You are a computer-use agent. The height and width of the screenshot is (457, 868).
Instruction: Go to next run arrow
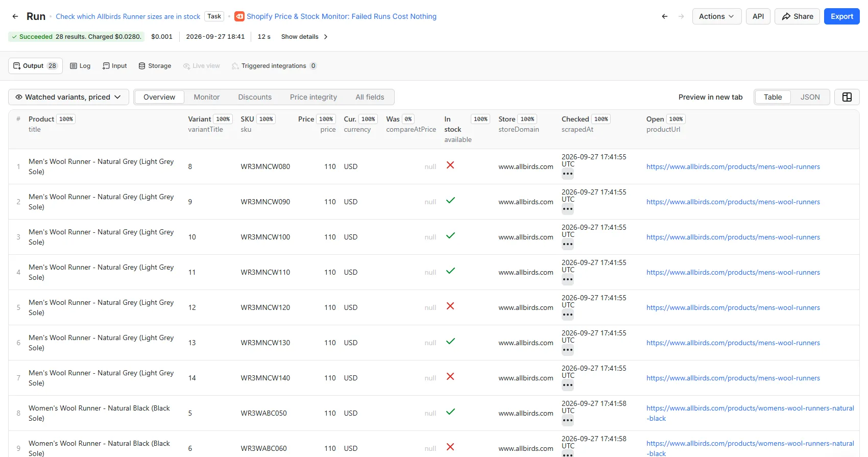pos(681,16)
